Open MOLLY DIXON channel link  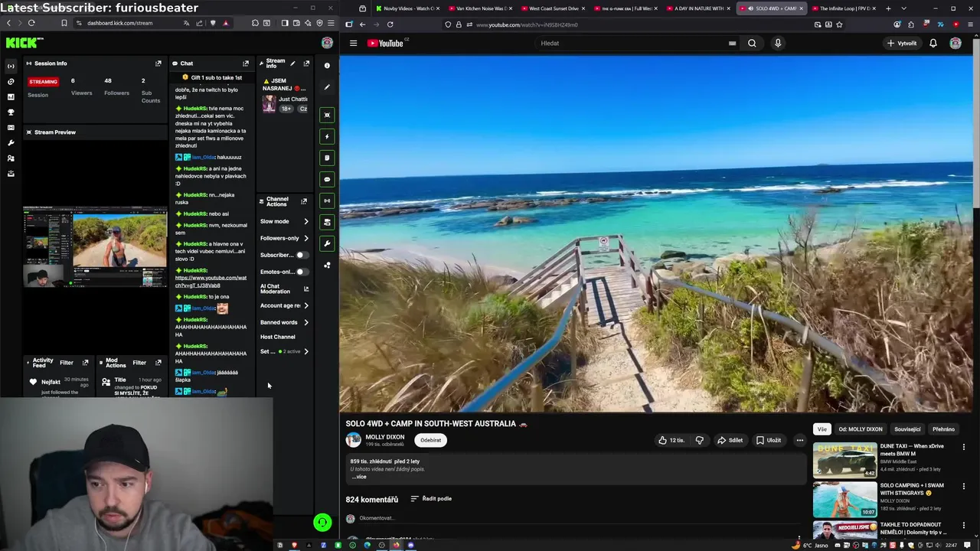pyautogui.click(x=385, y=437)
